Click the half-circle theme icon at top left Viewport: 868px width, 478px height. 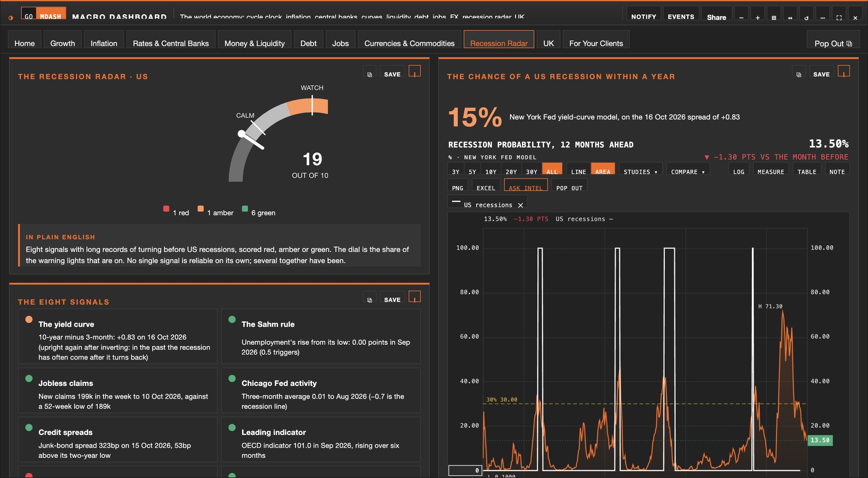pos(11,17)
